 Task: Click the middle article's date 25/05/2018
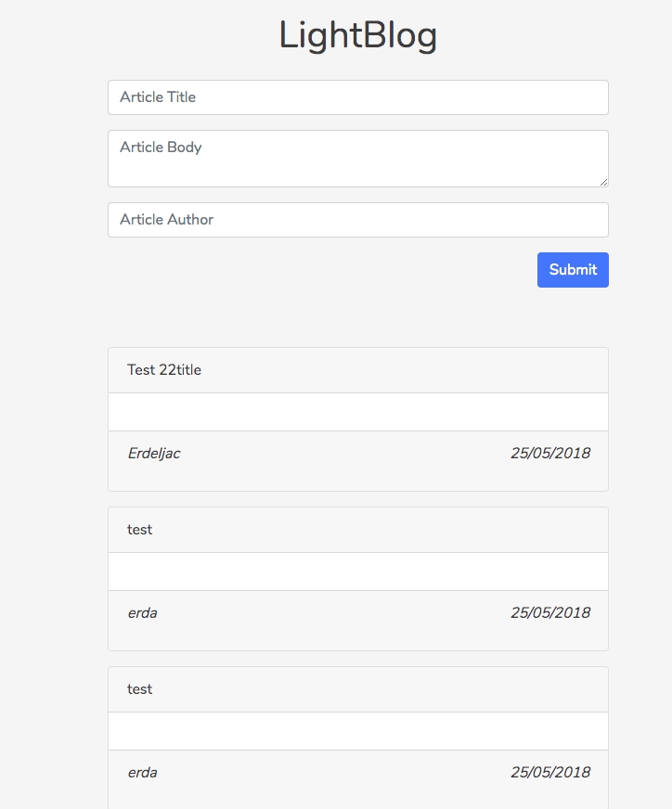coord(549,613)
